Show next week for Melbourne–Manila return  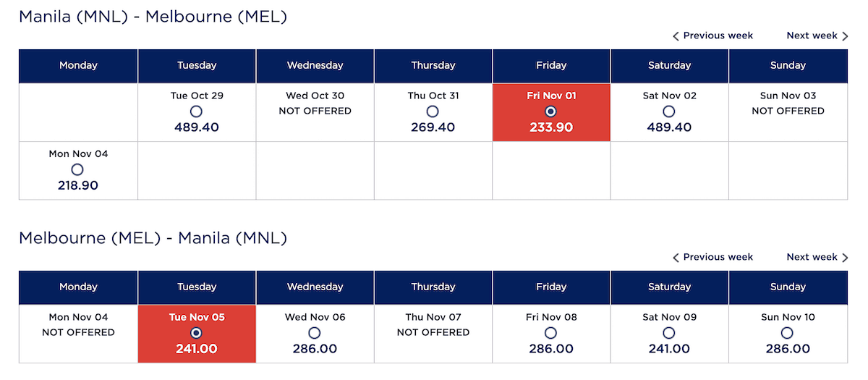[817, 257]
